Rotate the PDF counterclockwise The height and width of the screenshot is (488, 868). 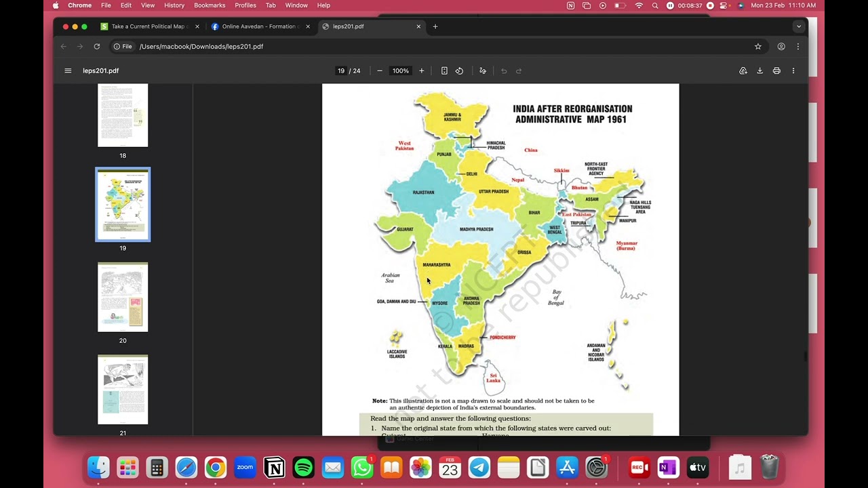(x=459, y=70)
